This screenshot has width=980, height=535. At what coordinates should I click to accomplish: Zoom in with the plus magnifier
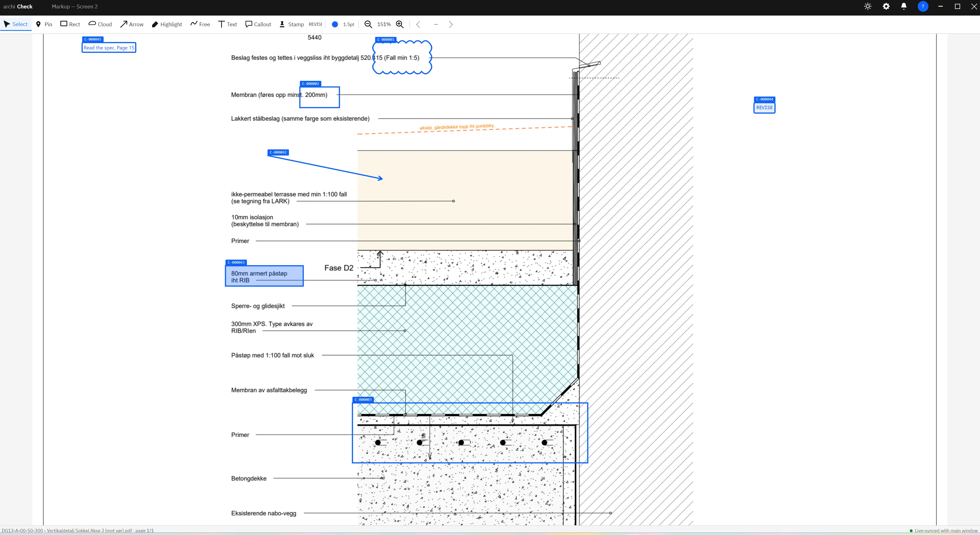400,24
